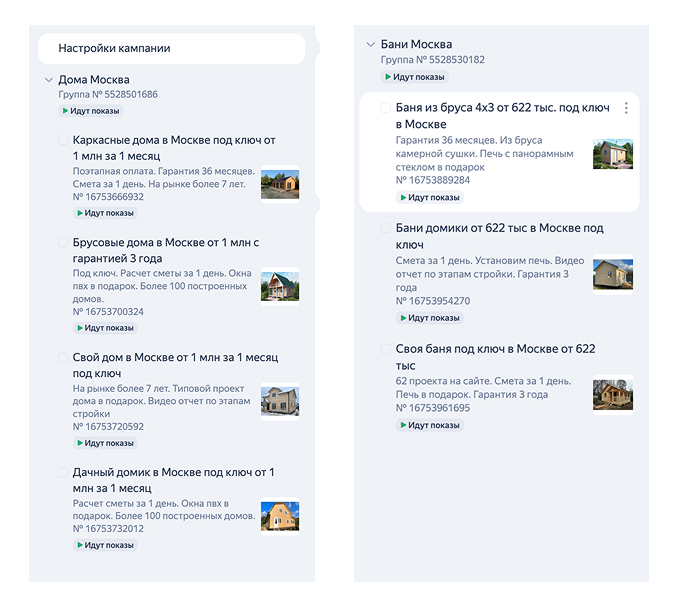Click Идут показы status of ad № 16753720592
The width and height of the screenshot is (678, 607).
(105, 443)
